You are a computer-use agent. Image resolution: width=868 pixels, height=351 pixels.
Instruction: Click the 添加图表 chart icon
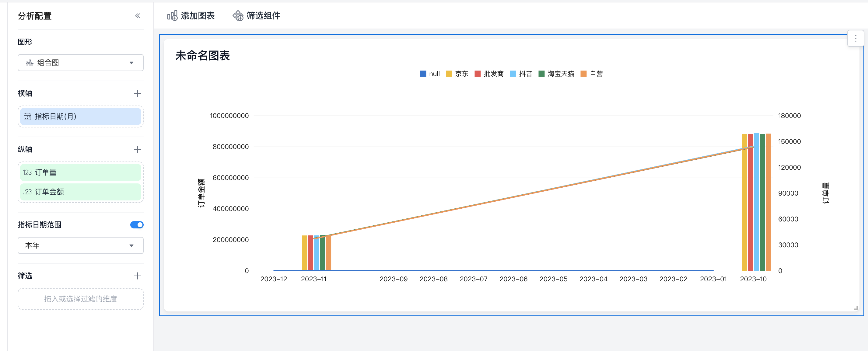click(172, 16)
